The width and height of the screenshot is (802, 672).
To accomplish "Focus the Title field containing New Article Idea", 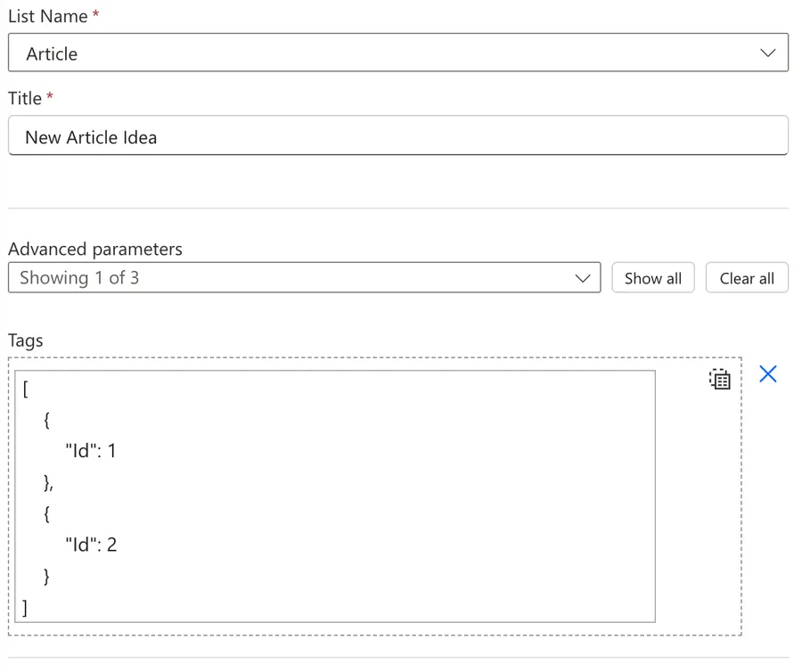I will coord(398,135).
